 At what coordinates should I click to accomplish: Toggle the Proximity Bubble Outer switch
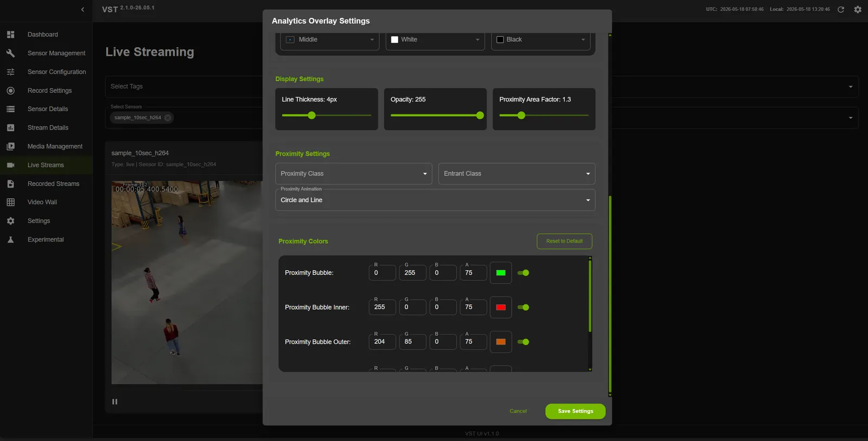524,342
